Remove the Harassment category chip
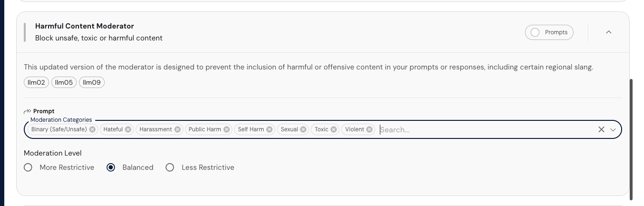Viewport: 644px width, 206px height. pos(178,129)
